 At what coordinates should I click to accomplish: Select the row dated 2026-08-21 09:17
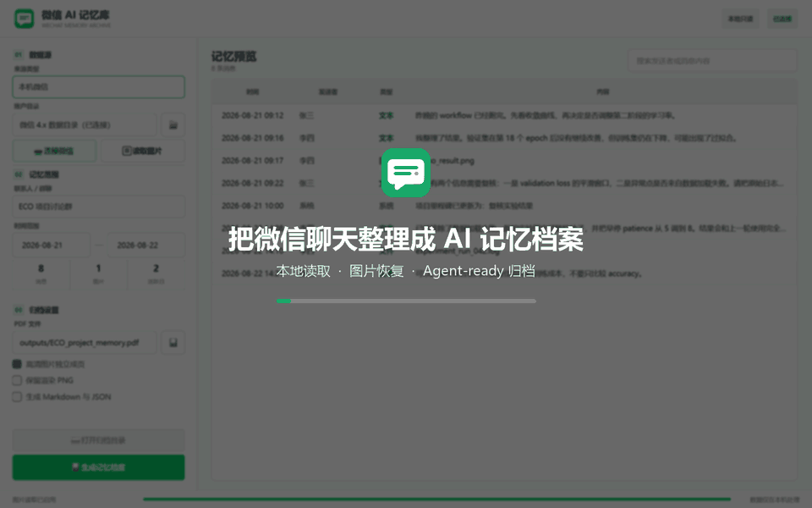click(x=504, y=161)
